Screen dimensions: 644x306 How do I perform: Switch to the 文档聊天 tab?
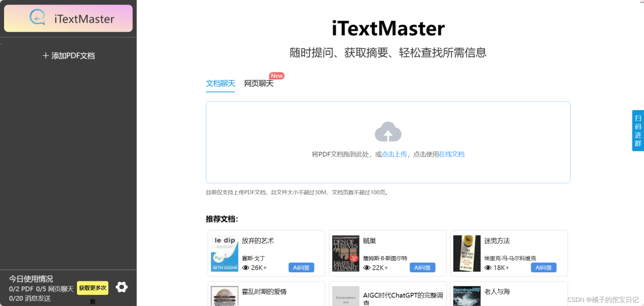[x=220, y=83]
